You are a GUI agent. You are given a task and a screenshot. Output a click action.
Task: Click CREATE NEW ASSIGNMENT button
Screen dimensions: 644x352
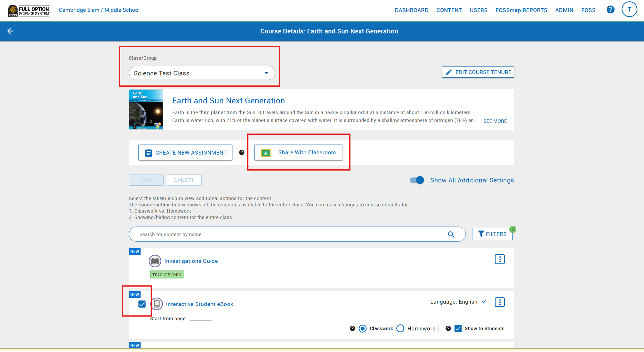click(185, 153)
